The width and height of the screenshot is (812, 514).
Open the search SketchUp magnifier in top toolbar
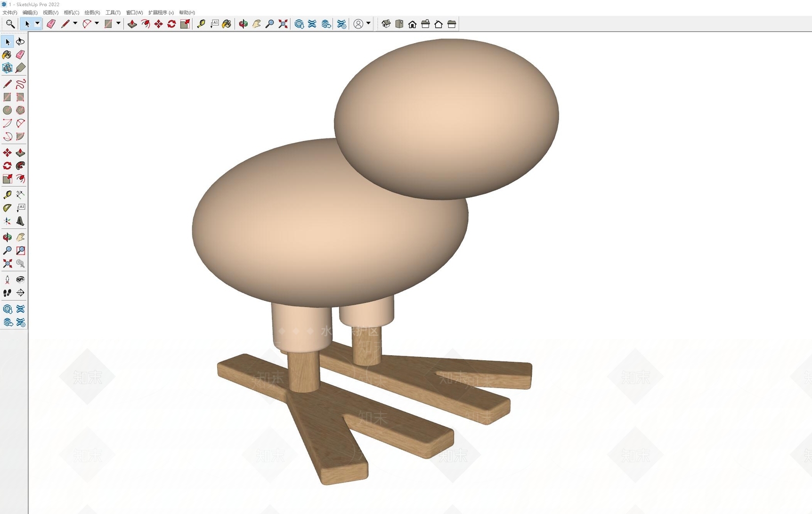click(x=10, y=24)
